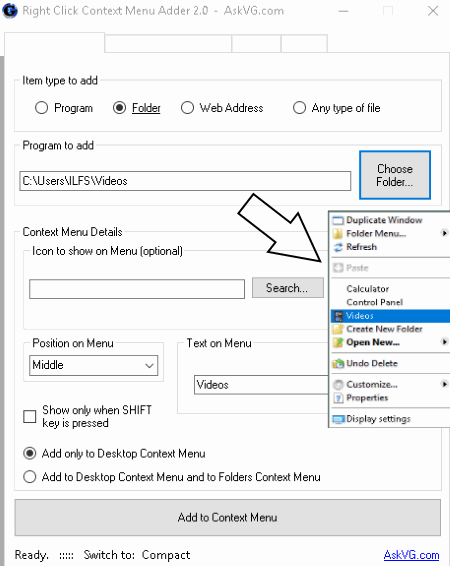Click Add to Context Menu button

[x=228, y=518]
